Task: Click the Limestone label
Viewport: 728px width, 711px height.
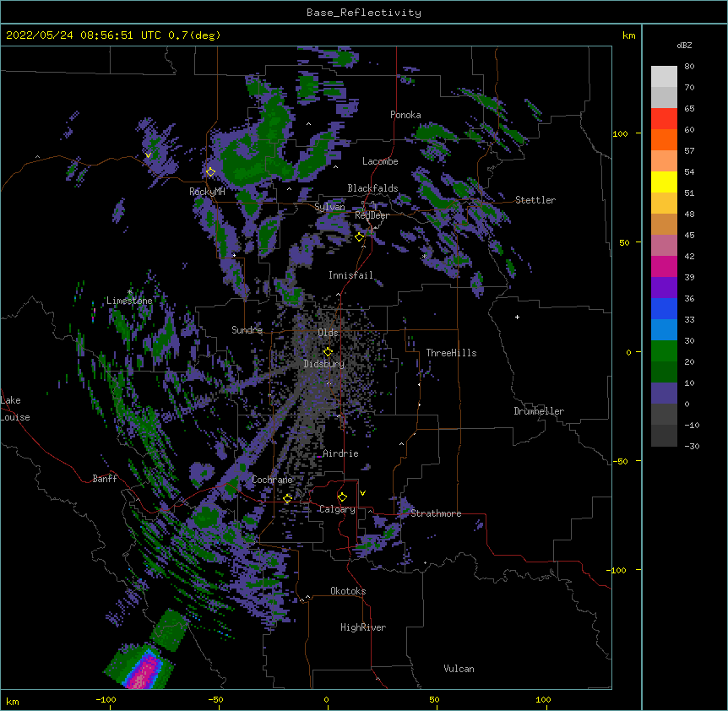Action: tap(129, 301)
